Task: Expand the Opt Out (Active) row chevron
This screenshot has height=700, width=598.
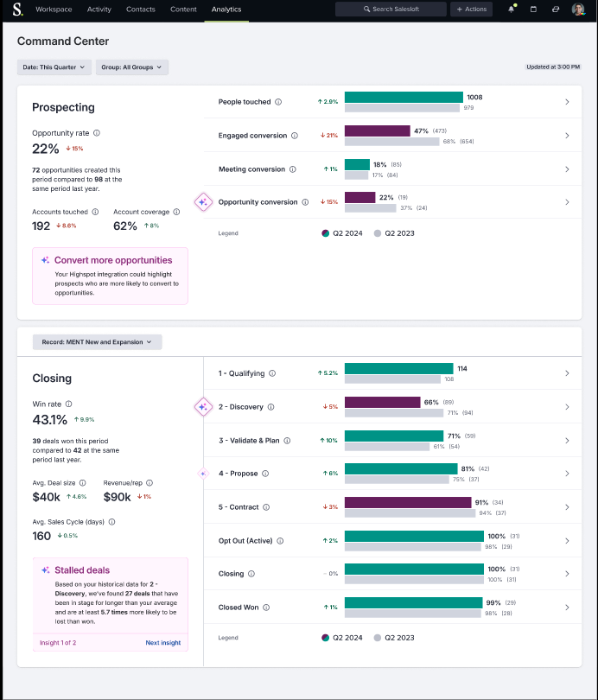Action: (567, 541)
